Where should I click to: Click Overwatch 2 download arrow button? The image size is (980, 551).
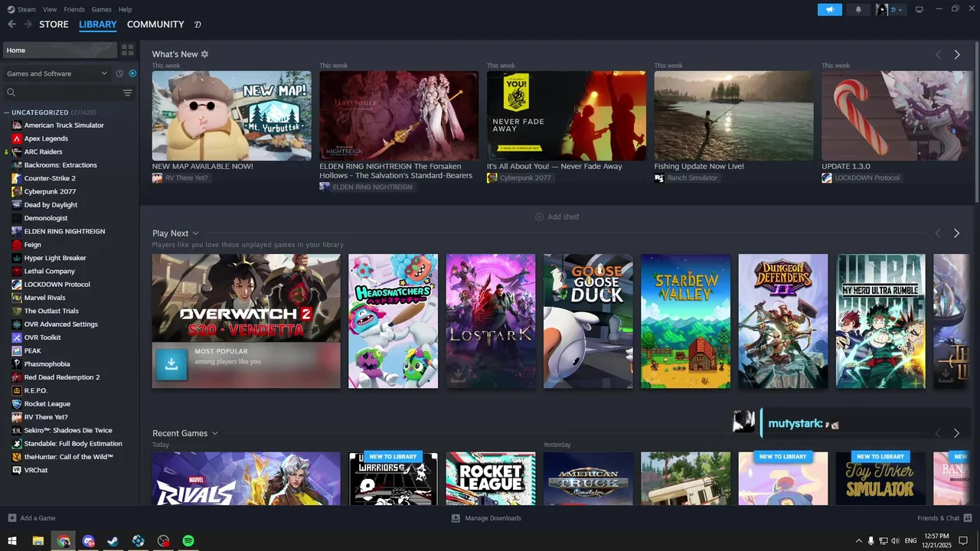click(x=171, y=365)
